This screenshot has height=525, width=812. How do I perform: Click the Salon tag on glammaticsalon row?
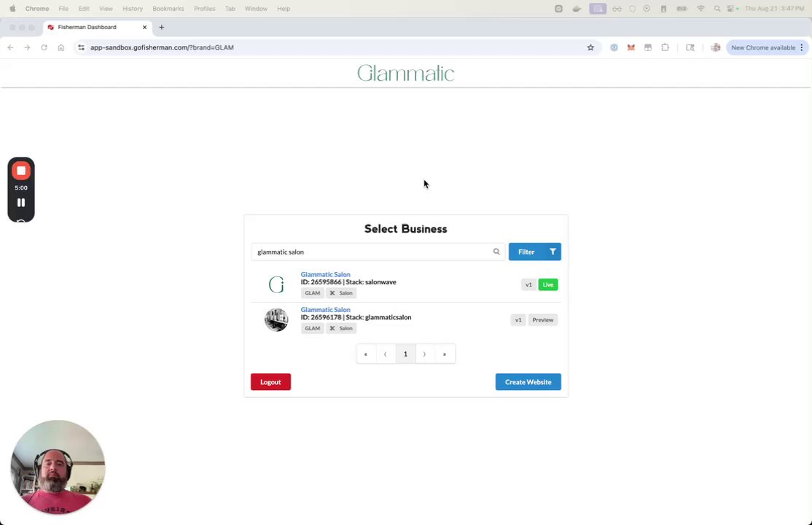coord(341,329)
